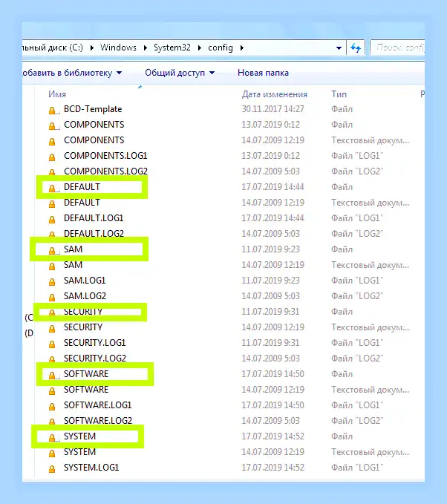Screen dimensions: 447x504
Task: Click date '13.07.2019 0:12' of COMPONENTS.LOG1
Action: point(271,156)
